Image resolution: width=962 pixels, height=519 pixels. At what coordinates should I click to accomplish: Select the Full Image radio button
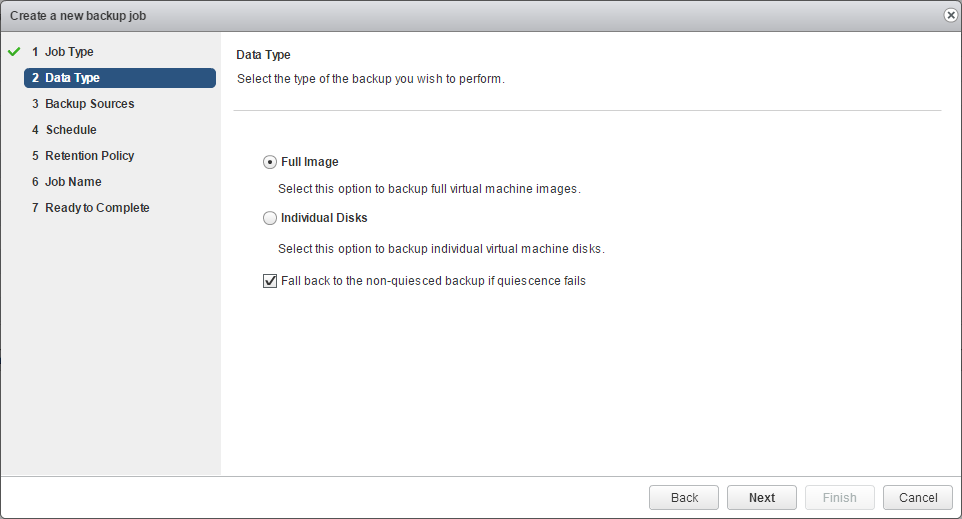pyautogui.click(x=270, y=162)
